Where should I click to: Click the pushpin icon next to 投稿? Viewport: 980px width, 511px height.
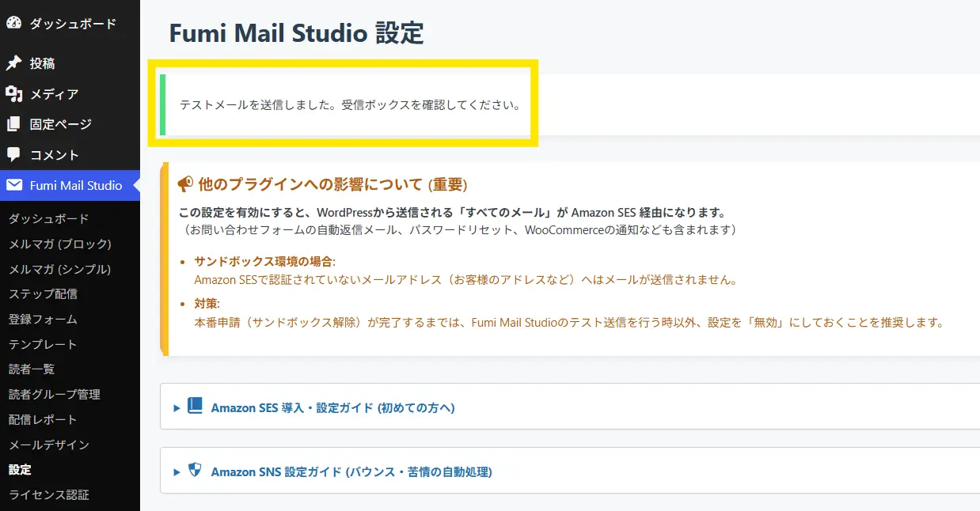coord(13,63)
